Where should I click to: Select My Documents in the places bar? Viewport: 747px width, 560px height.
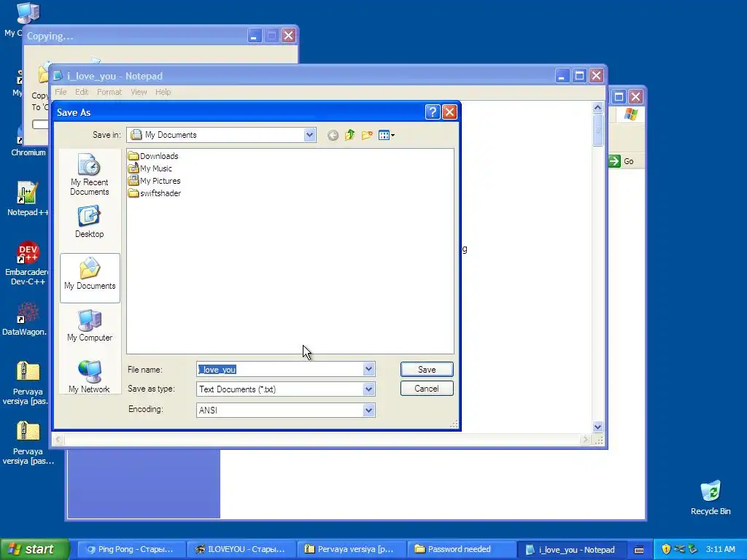(90, 278)
